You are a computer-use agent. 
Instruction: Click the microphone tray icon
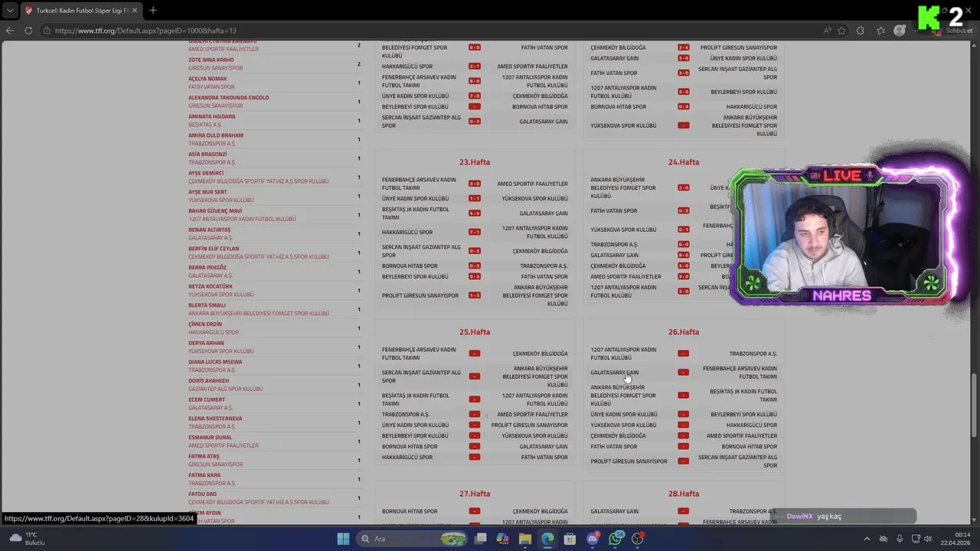[x=900, y=539]
